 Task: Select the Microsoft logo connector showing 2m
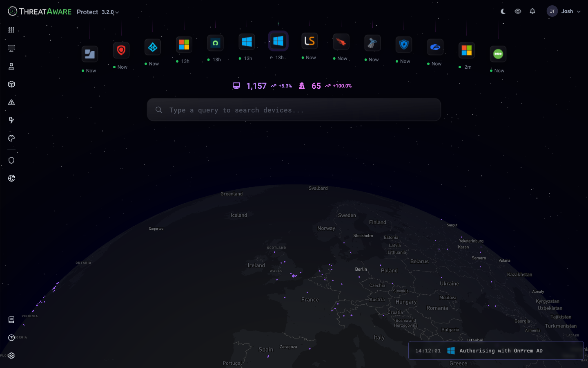coord(467,50)
